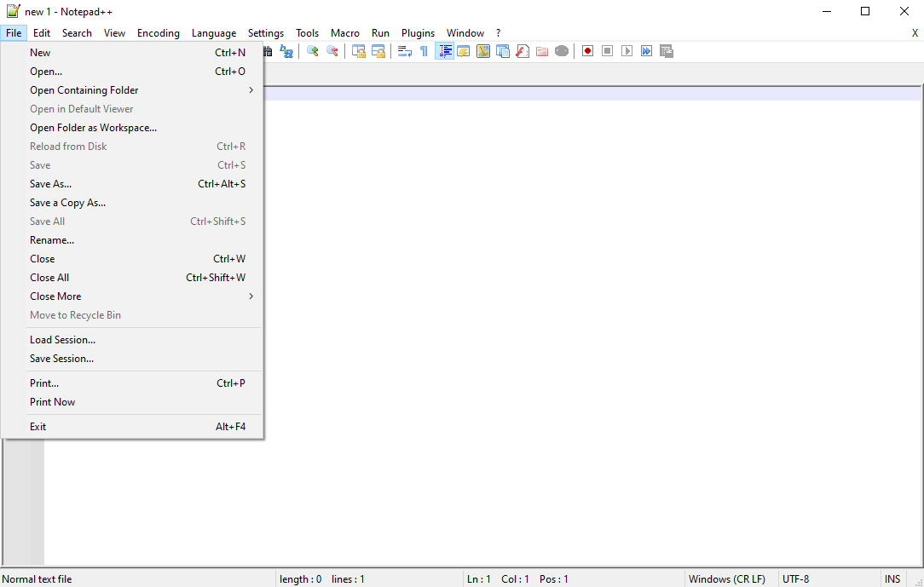The width and height of the screenshot is (924, 587).
Task: Select Load Session... menu entry
Action: [x=132, y=340]
